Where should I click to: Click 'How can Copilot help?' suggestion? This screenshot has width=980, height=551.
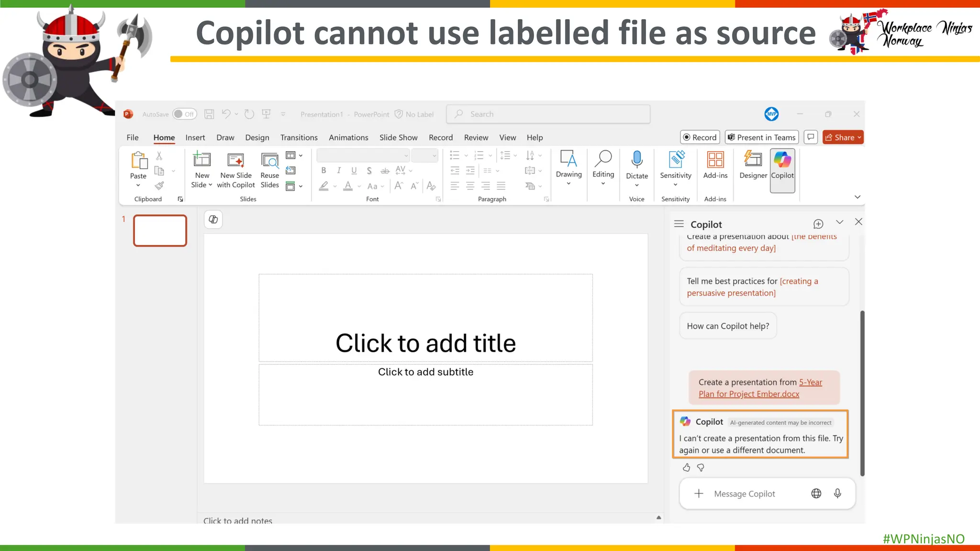728,326
